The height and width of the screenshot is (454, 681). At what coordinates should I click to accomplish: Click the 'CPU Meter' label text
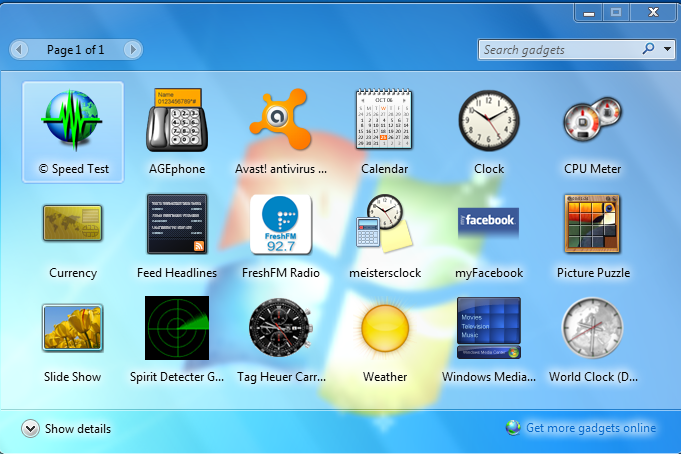[x=592, y=169]
